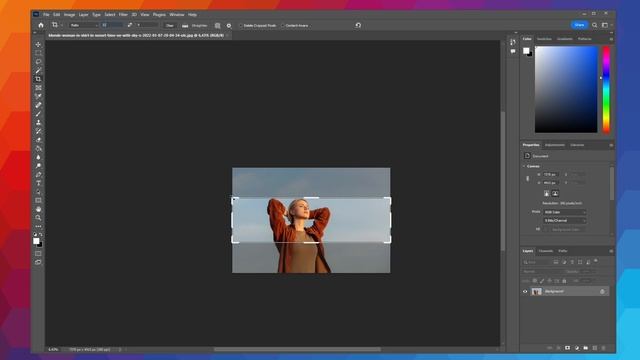
Task: Select the Clone Stamp tool
Action: [x=38, y=122]
